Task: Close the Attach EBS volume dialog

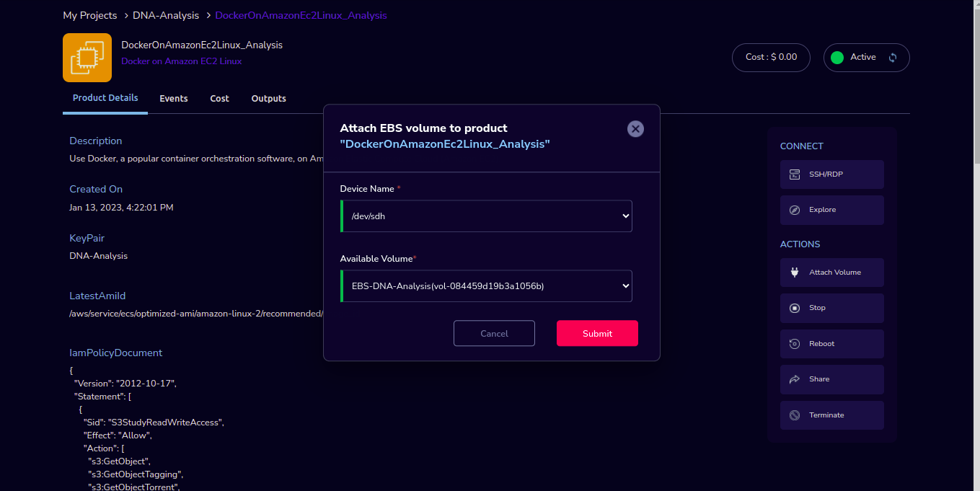Action: 635,129
